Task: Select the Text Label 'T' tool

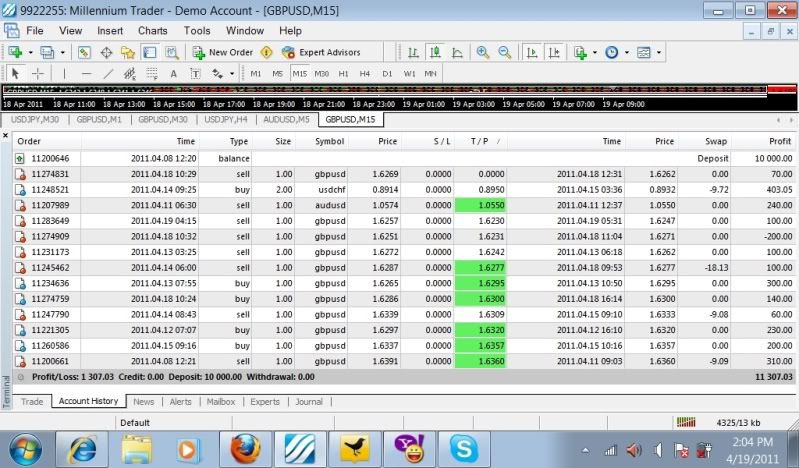Action: click(x=195, y=73)
